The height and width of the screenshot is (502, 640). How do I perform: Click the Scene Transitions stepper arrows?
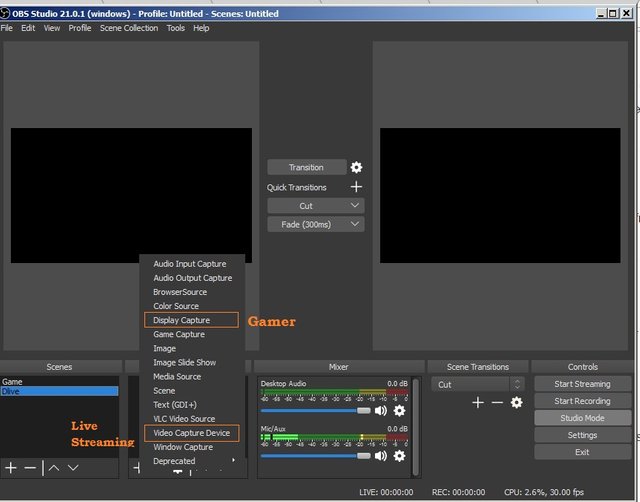tap(517, 384)
